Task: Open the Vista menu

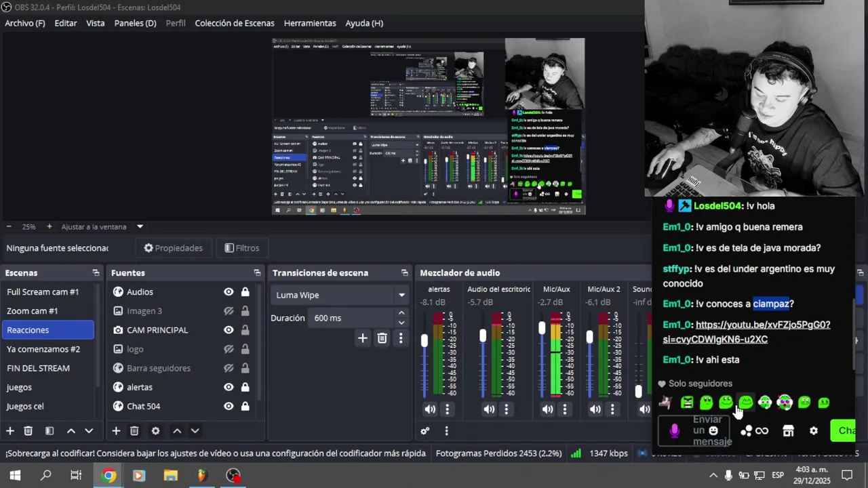Action: (96, 23)
